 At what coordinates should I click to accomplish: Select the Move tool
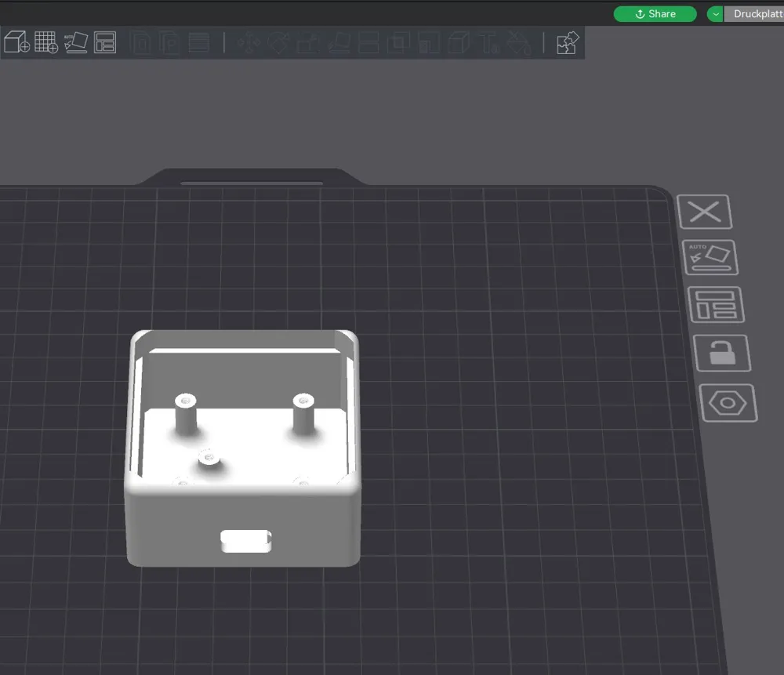point(249,42)
